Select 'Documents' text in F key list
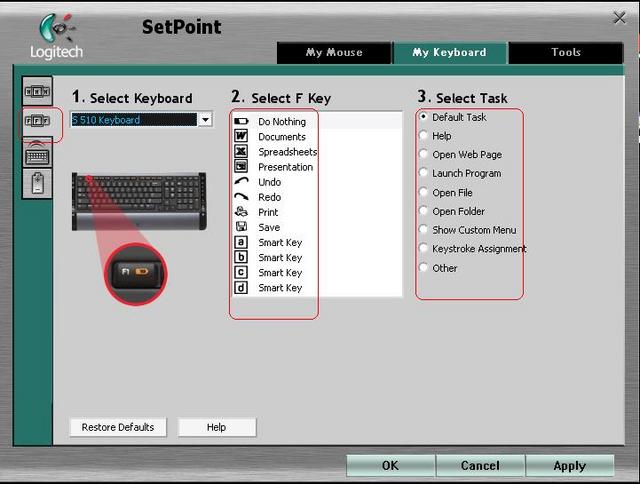This screenshot has width=640, height=484. click(282, 137)
